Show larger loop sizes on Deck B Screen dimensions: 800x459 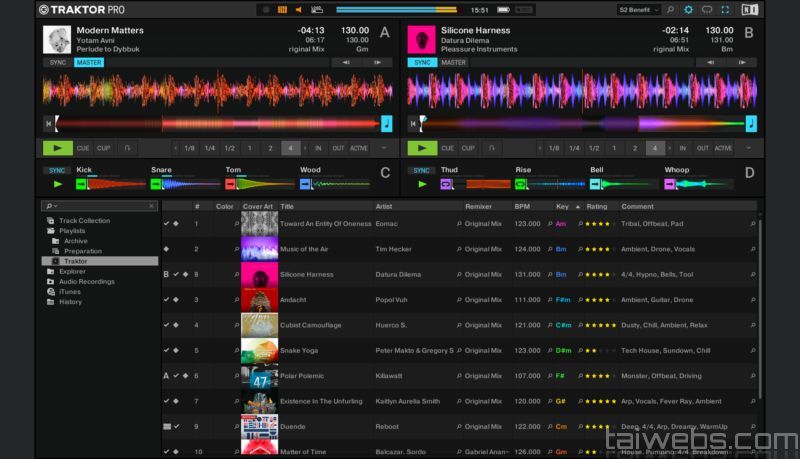(669, 148)
